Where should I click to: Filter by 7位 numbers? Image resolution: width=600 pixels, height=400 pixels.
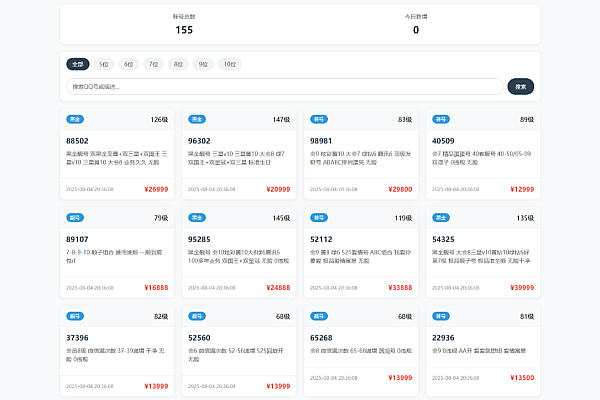click(153, 64)
